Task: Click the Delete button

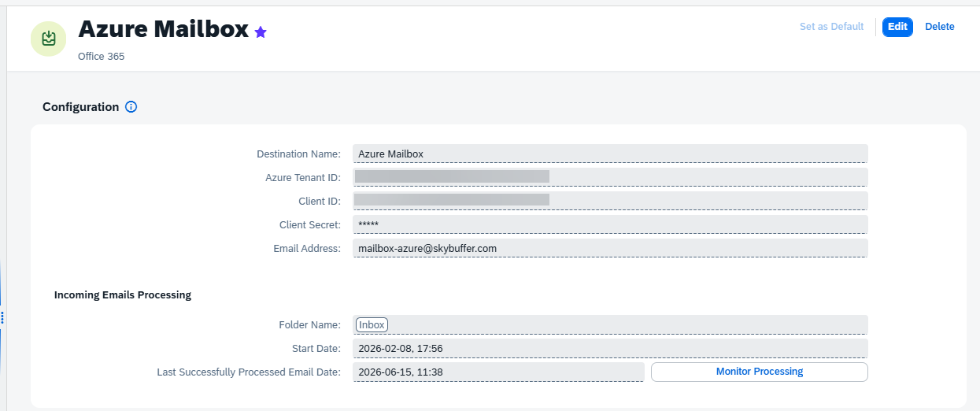Action: tap(939, 27)
